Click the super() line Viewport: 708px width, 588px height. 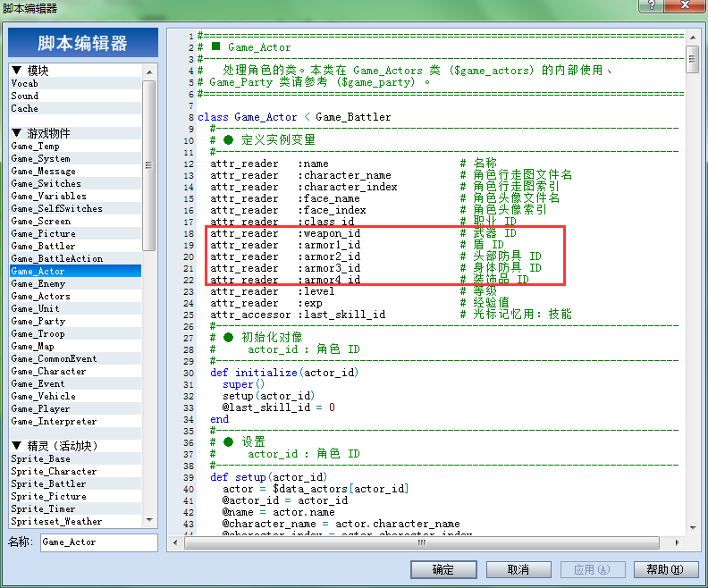pos(243,384)
